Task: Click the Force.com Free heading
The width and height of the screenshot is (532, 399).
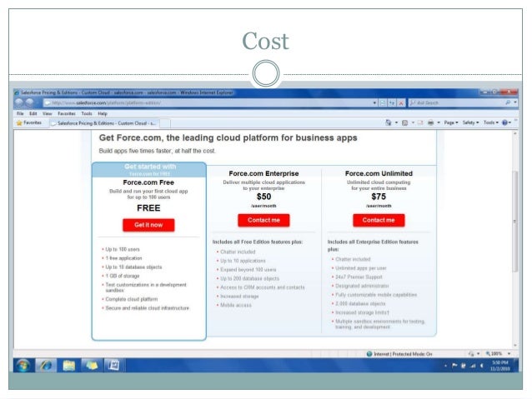Action: point(148,182)
